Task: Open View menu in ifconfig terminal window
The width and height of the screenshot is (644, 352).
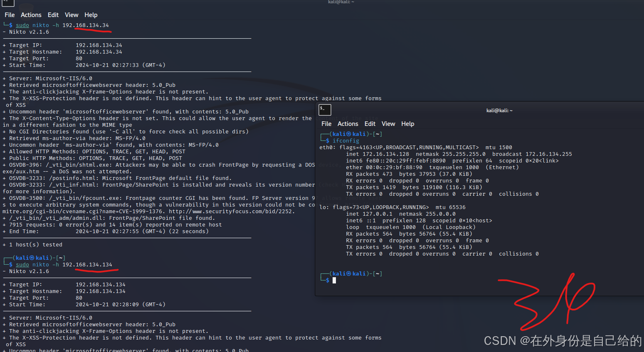Action: tap(388, 124)
